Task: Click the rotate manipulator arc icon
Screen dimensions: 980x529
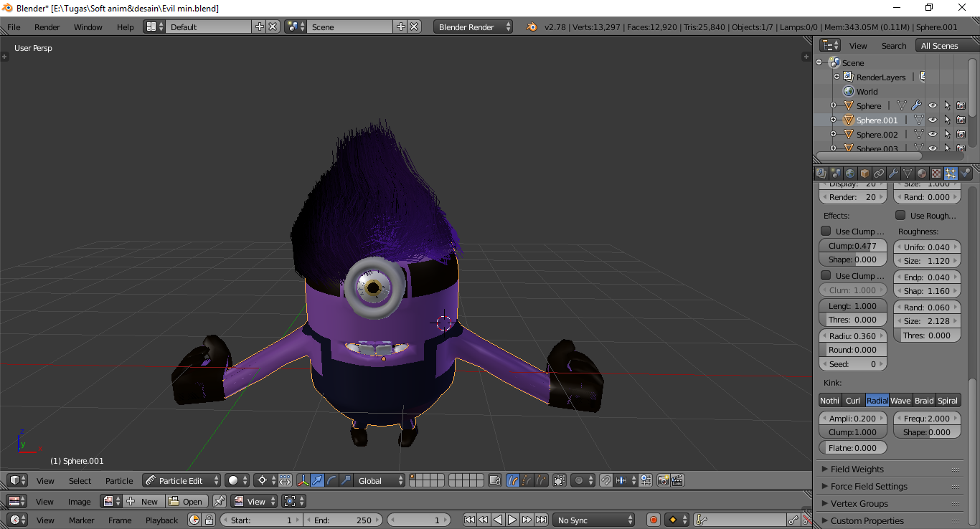Action: 331,481
